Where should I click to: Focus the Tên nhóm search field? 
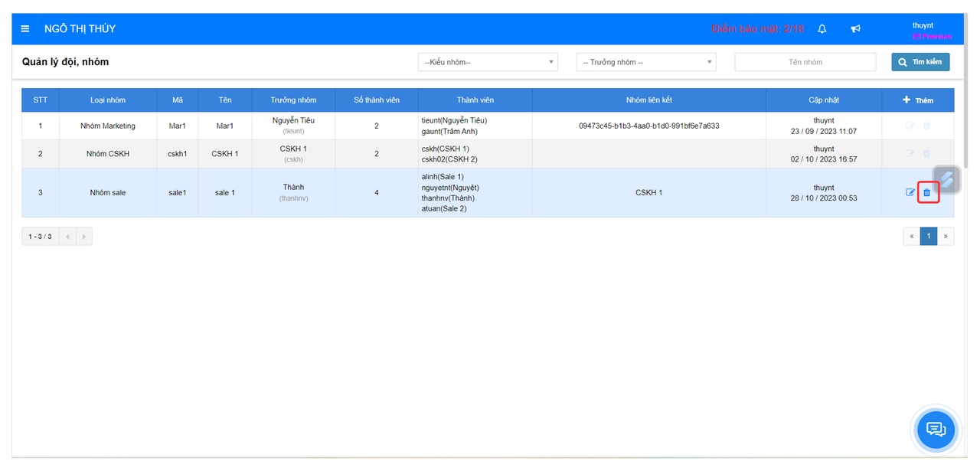(x=805, y=62)
